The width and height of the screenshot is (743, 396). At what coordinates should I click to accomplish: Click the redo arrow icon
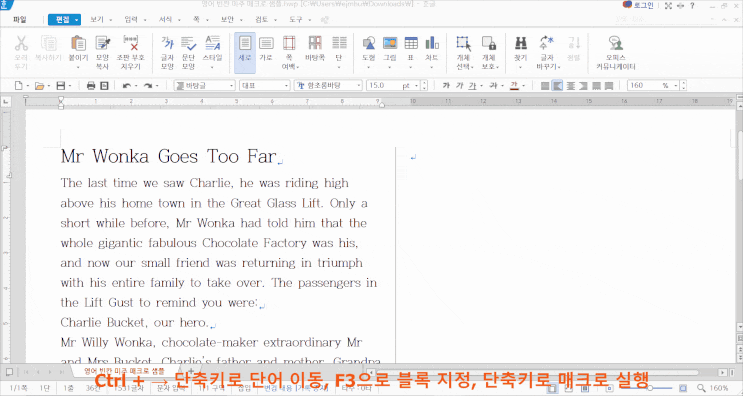[x=148, y=86]
